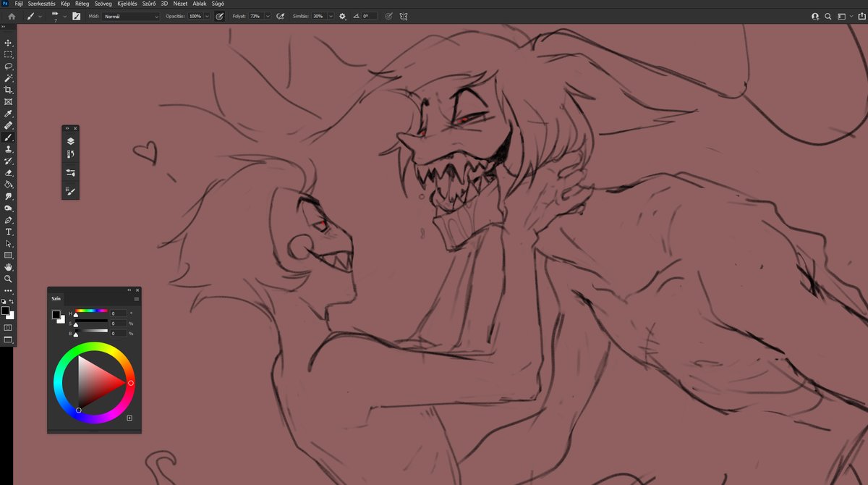Toggle pressure for opacity button
Viewport: 868px width, 485px height.
pyautogui.click(x=219, y=16)
